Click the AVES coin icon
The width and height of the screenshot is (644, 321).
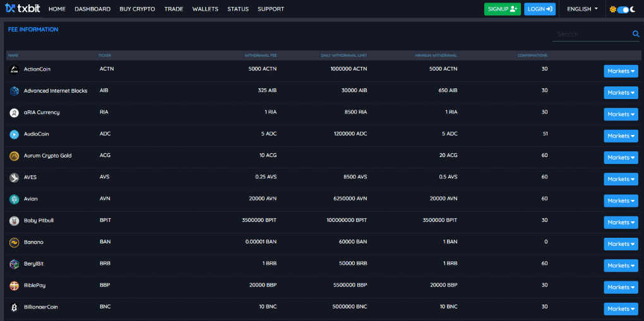pos(14,178)
